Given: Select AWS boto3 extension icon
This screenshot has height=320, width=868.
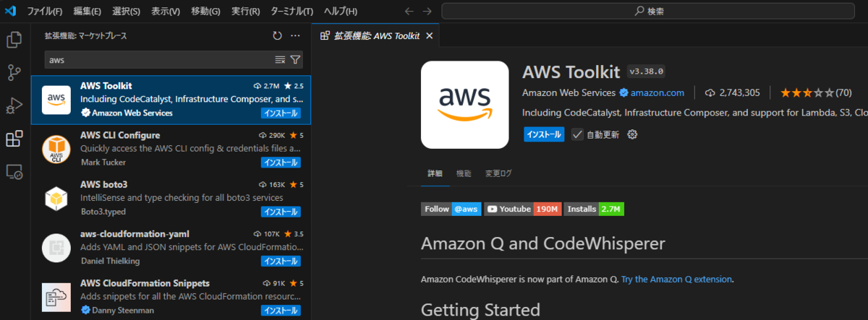Looking at the screenshot, I should pos(56,199).
